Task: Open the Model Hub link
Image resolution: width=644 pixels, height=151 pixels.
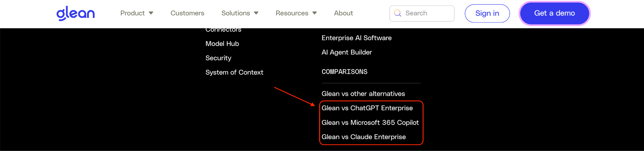Action: click(222, 44)
